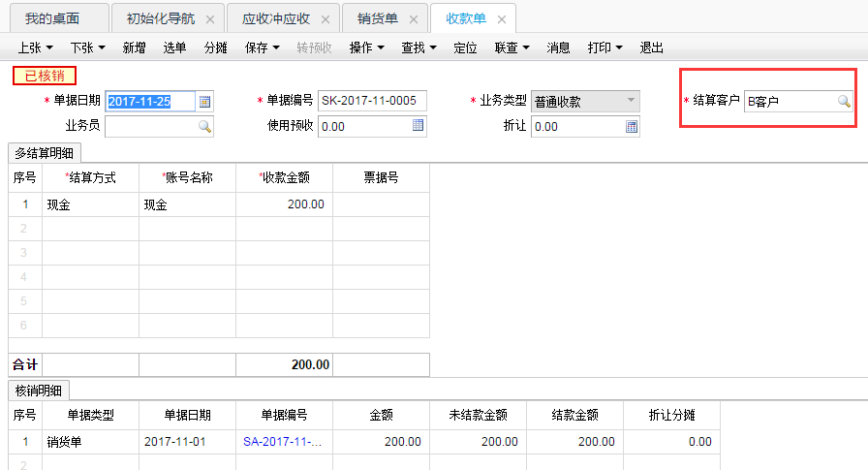Click the 结款金额 cell 200.00
Image resolution: width=868 pixels, height=470 pixels.
coord(574,442)
